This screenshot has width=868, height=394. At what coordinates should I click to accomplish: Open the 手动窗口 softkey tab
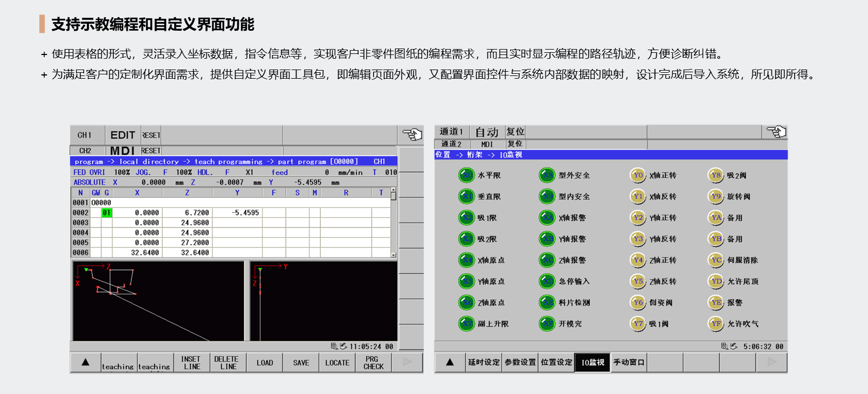629,362
